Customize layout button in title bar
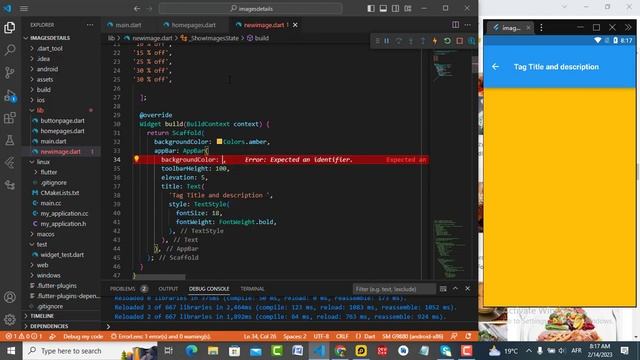This screenshot has width=640, height=360. click(408, 9)
